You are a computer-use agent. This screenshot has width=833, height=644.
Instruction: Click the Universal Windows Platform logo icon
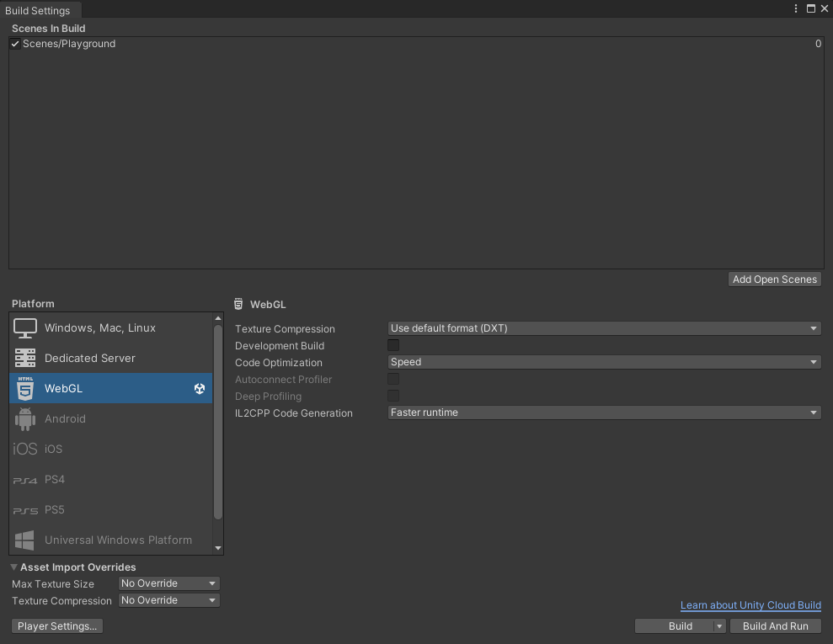24,540
